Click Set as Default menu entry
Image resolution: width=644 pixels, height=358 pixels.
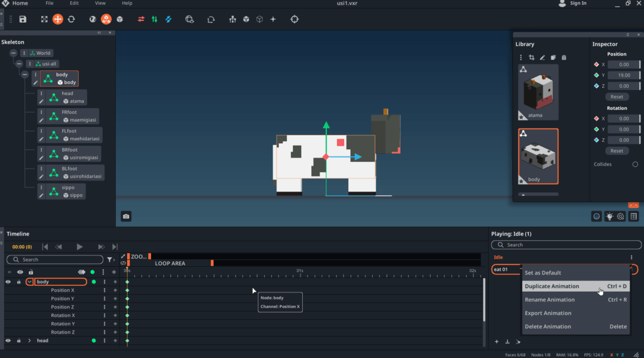(x=575, y=273)
